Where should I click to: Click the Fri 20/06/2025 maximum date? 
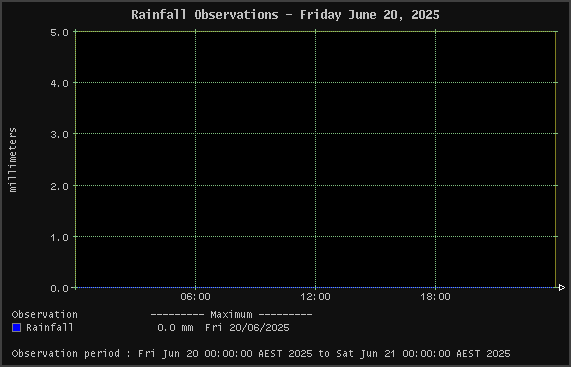click(247, 328)
